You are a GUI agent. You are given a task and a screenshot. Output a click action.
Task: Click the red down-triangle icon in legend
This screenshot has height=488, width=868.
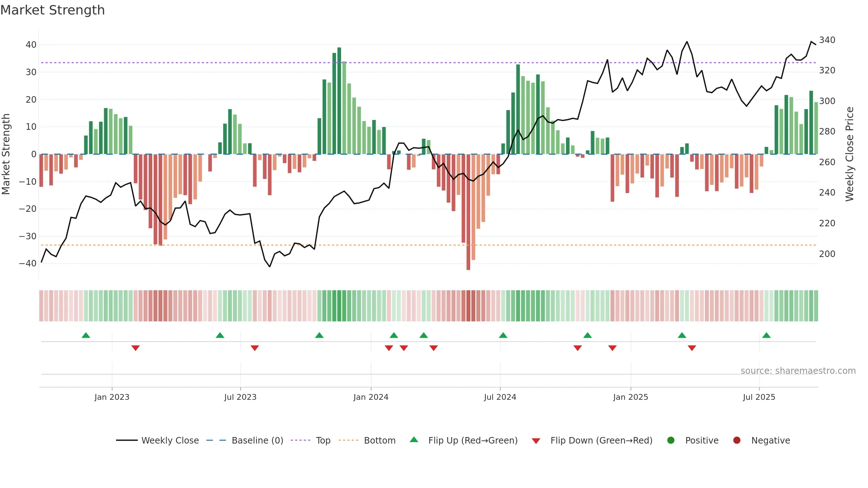click(536, 441)
